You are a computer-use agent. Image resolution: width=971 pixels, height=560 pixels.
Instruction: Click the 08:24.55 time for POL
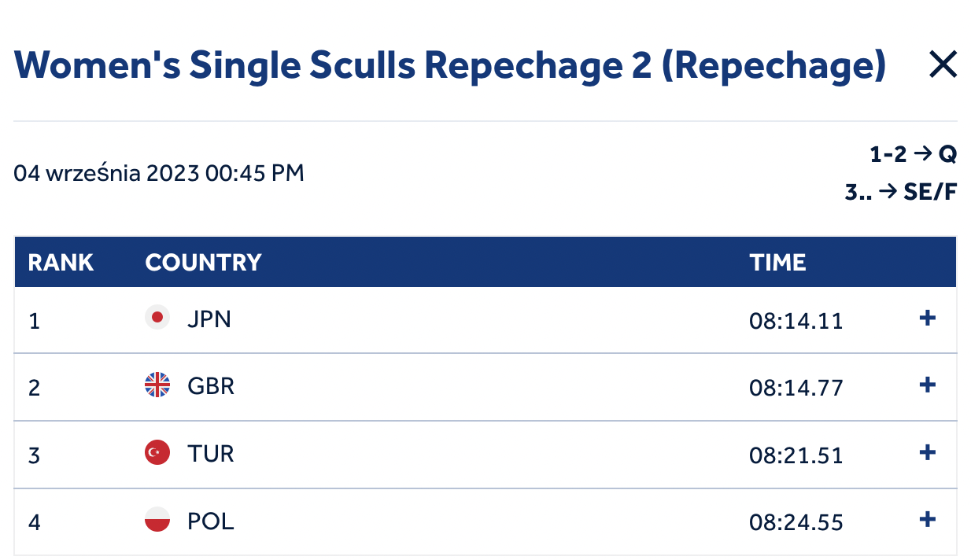click(x=796, y=521)
